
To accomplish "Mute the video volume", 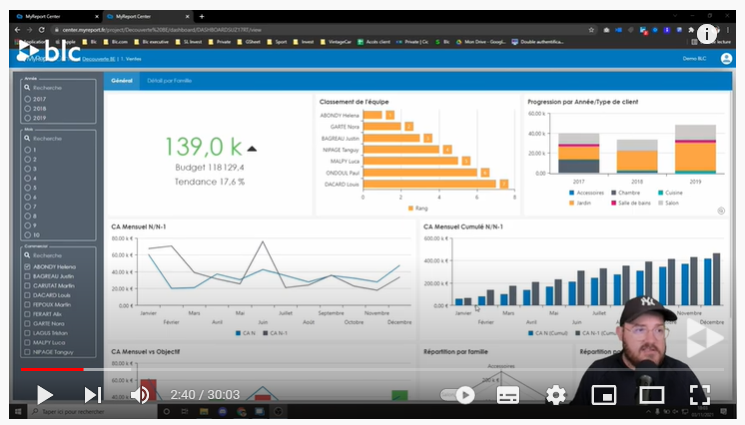I will point(140,395).
